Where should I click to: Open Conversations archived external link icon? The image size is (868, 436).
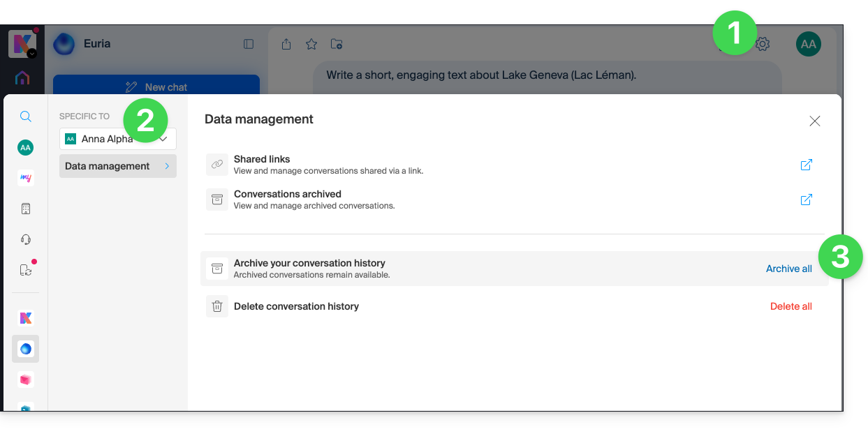pos(806,200)
